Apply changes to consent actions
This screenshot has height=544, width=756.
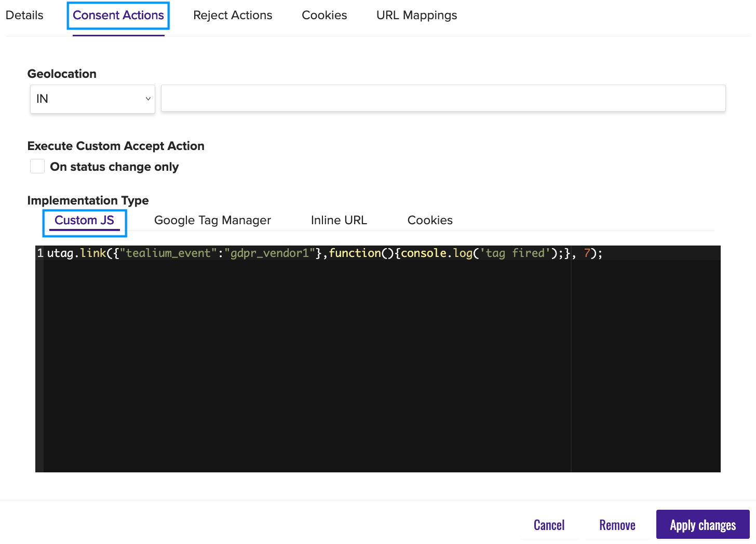[703, 524]
